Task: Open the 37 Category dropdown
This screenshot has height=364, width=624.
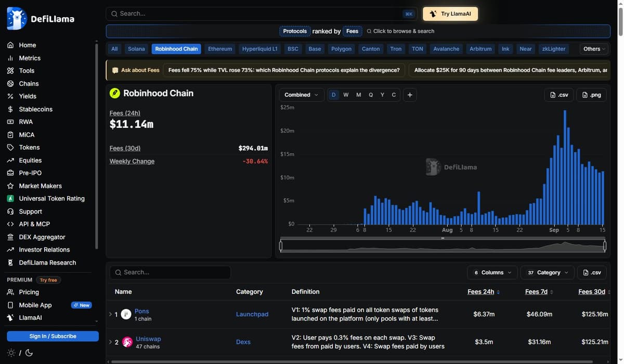Action: point(547,272)
